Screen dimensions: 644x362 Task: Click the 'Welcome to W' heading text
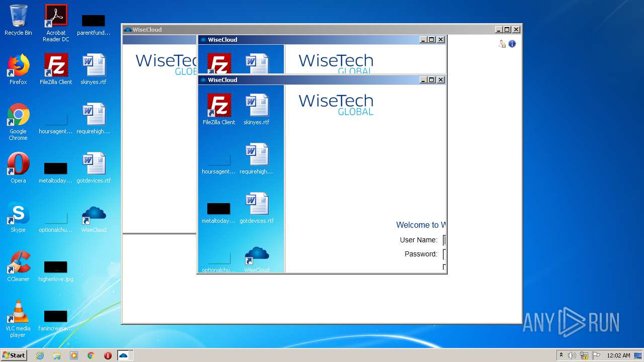tap(421, 225)
